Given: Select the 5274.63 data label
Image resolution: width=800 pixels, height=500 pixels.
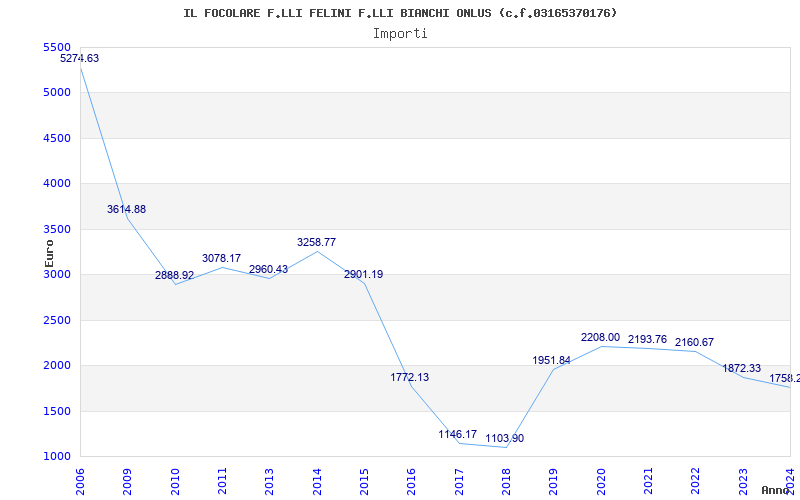Looking at the screenshot, I should (x=80, y=58).
